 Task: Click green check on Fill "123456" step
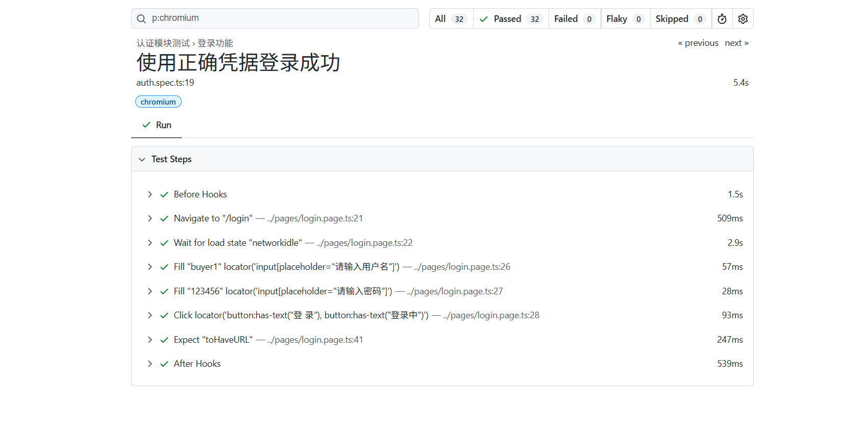coord(164,291)
